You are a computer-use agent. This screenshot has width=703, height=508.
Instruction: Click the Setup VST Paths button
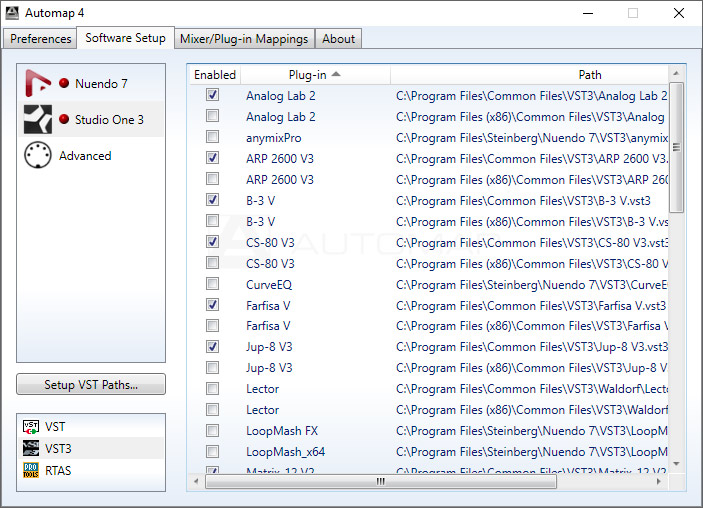point(91,385)
